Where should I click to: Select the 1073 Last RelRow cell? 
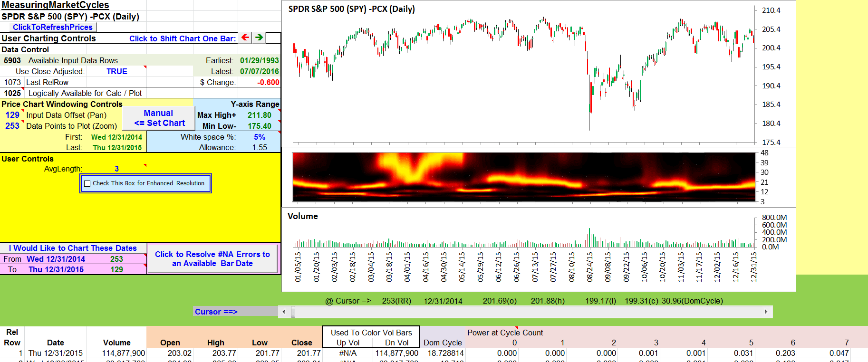[x=12, y=82]
